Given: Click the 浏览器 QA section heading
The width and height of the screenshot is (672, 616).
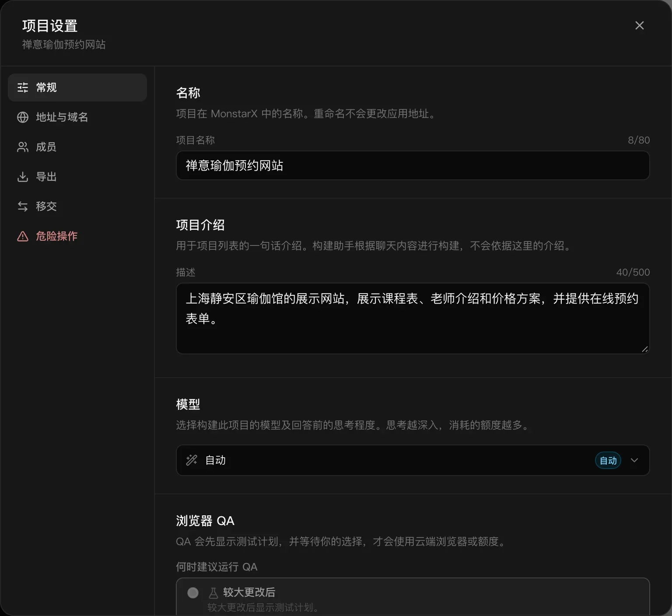Looking at the screenshot, I should 205,521.
